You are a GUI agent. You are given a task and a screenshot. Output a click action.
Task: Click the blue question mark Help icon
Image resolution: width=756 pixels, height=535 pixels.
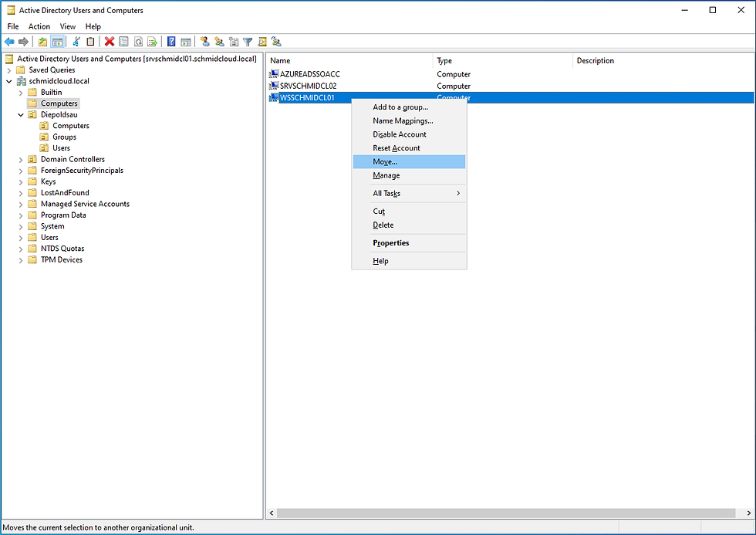point(171,42)
